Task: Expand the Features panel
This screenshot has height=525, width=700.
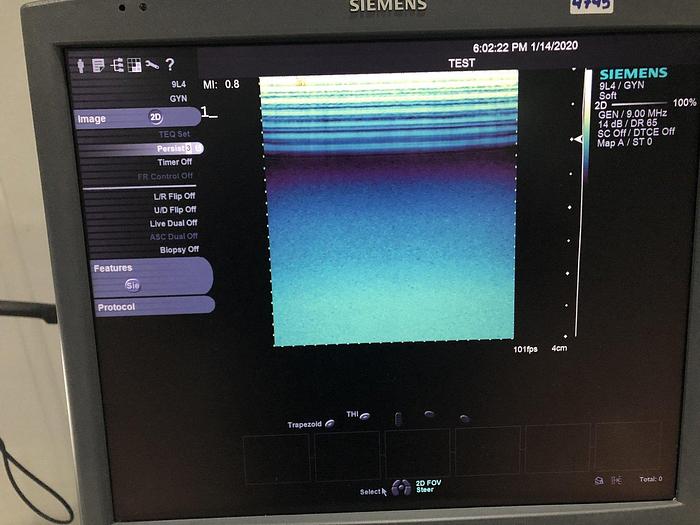Action: click(x=114, y=268)
